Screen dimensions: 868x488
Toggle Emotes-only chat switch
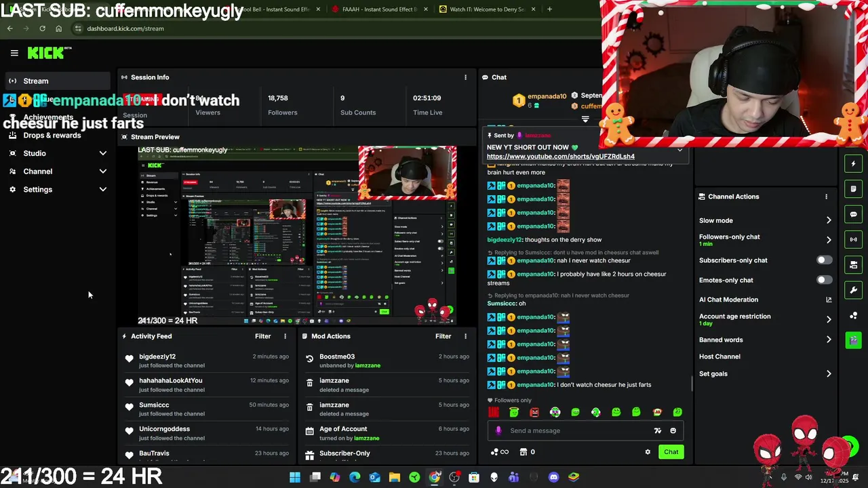[824, 280]
